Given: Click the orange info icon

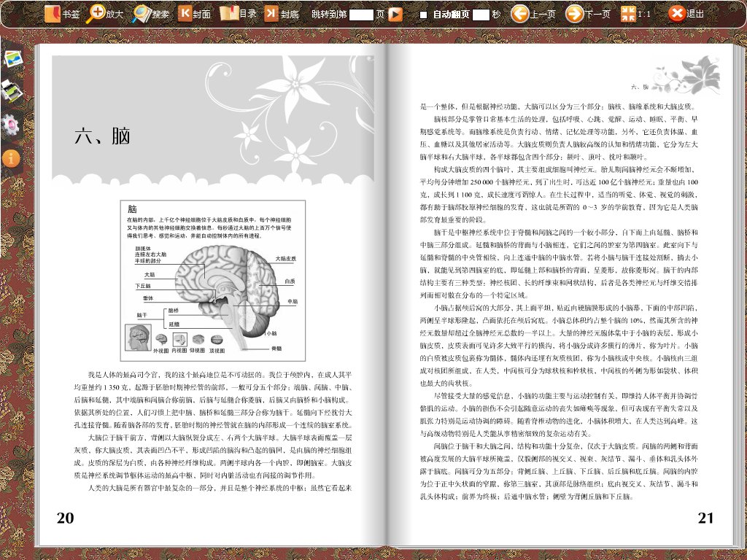Looking at the screenshot, I should (11, 158).
